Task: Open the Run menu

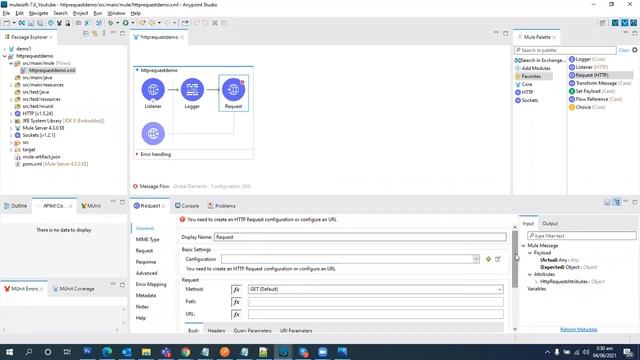Action: (98, 13)
